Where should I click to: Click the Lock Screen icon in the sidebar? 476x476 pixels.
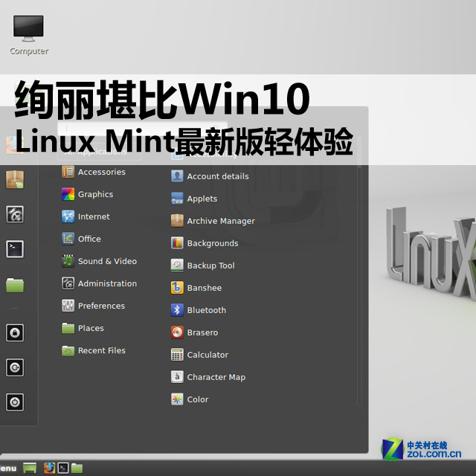point(15,332)
